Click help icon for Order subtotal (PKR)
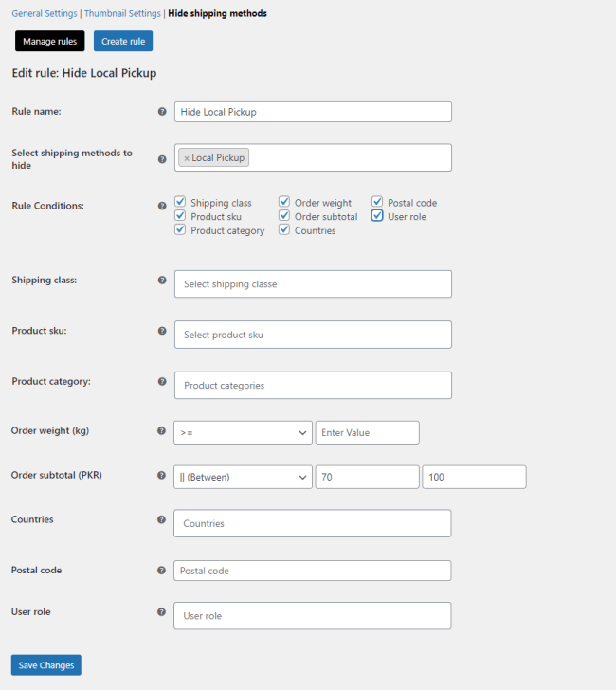 pyautogui.click(x=162, y=476)
